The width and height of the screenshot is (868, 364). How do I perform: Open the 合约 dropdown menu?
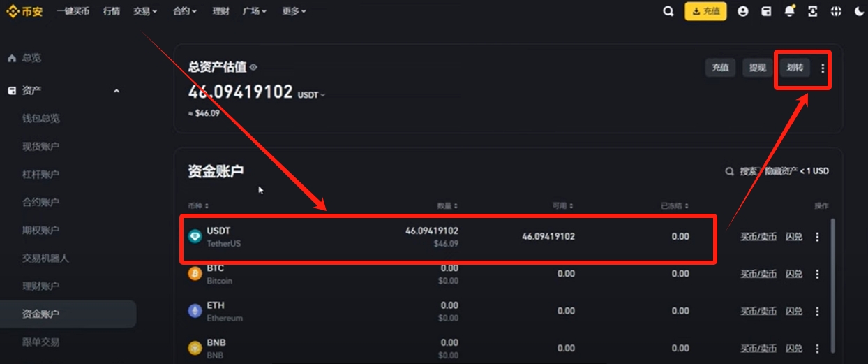185,11
